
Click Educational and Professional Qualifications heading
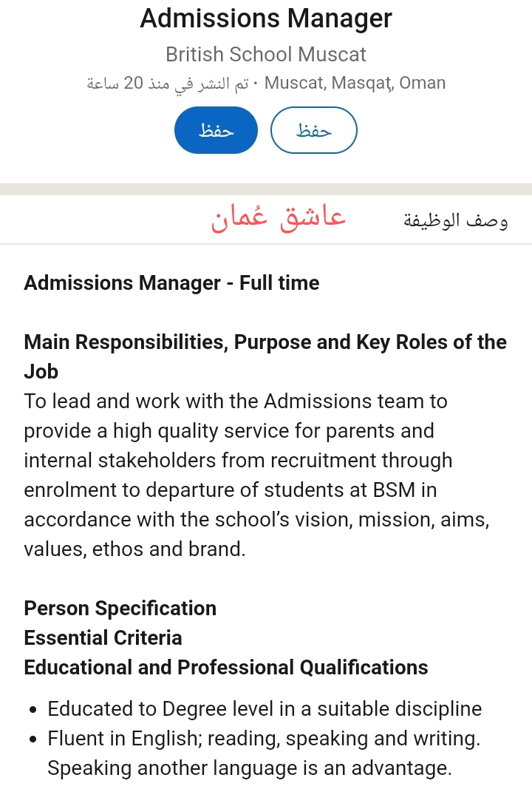click(226, 667)
